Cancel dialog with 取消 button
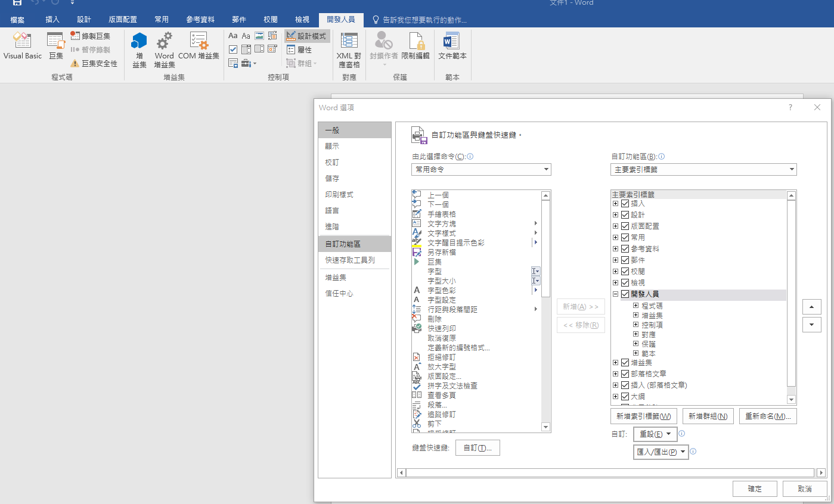The image size is (834, 504). coord(805,489)
